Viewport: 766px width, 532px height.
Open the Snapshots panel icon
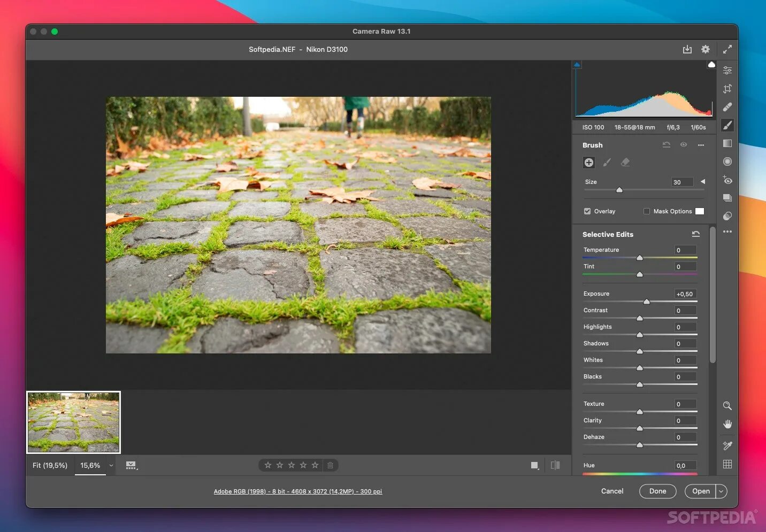coord(727,198)
